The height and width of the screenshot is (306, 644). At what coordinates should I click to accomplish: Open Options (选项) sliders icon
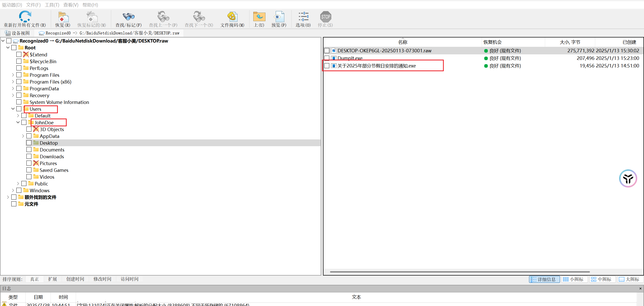pyautogui.click(x=303, y=17)
